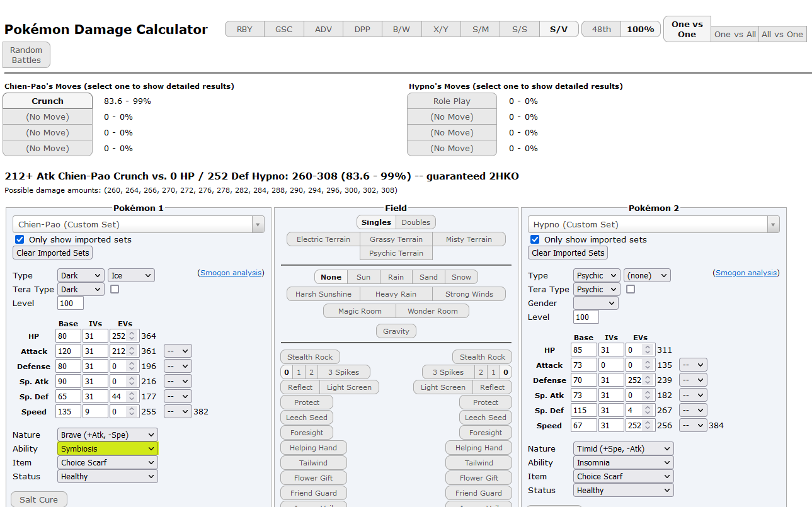Clear imported sets for Pokémon 2
Image resolution: width=812 pixels, height=507 pixels.
[568, 253]
